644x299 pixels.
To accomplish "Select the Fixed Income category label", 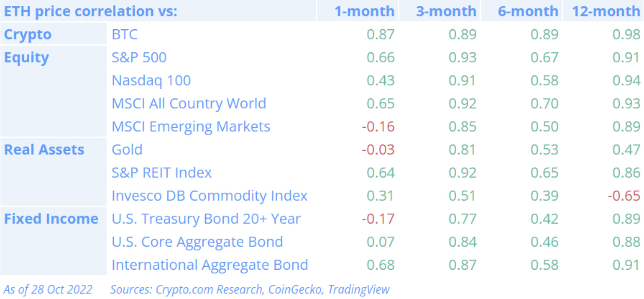I will [x=51, y=219].
